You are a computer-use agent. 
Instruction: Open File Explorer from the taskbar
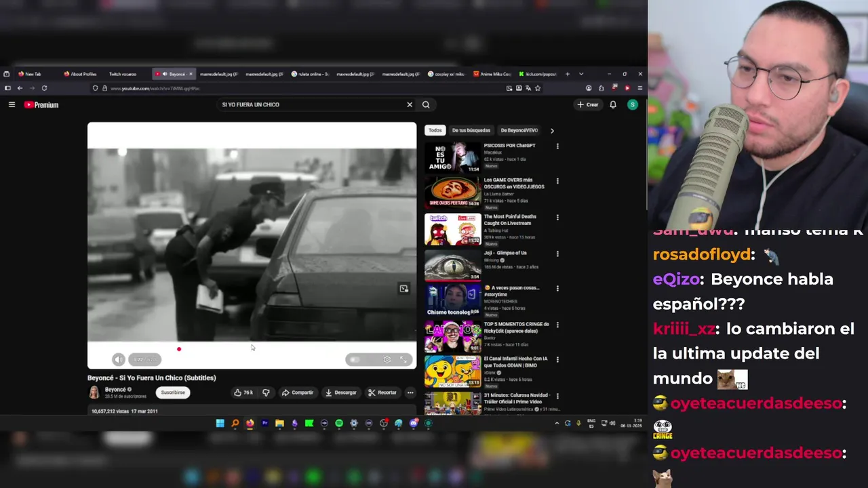point(279,424)
